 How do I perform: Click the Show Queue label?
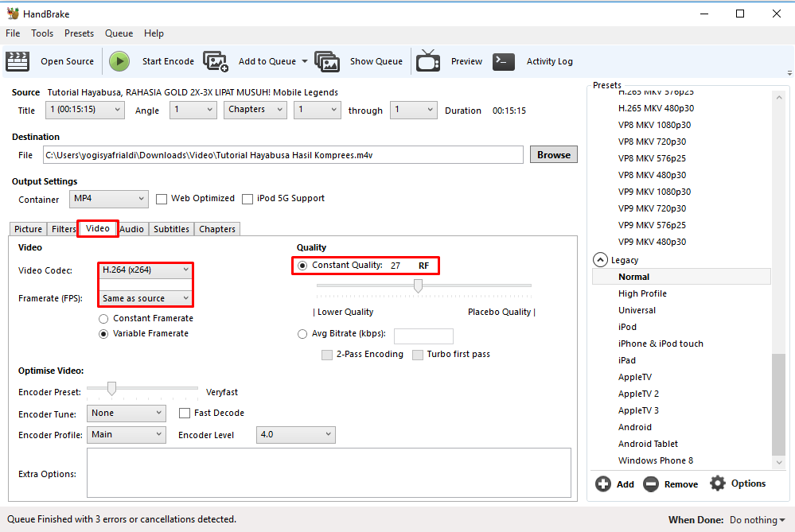[376, 61]
